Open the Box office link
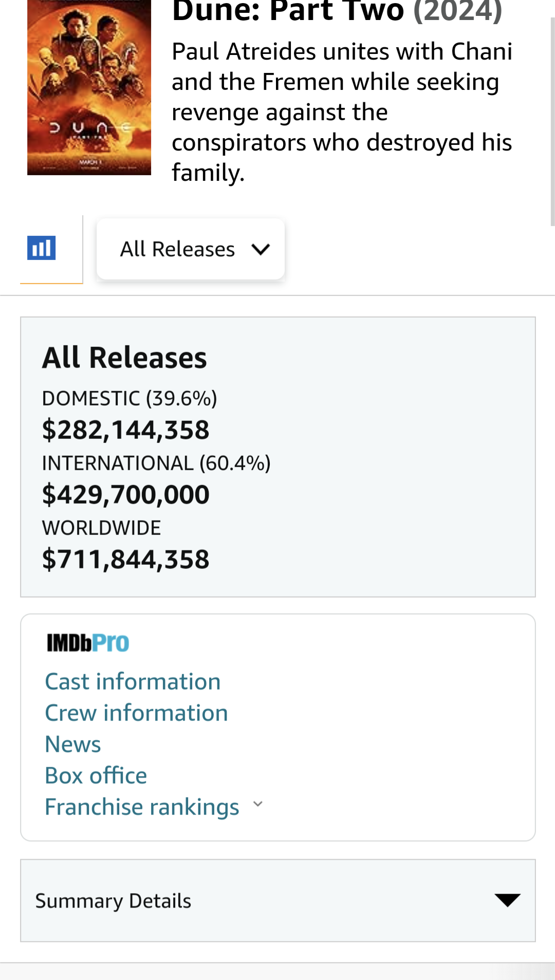 coord(96,776)
